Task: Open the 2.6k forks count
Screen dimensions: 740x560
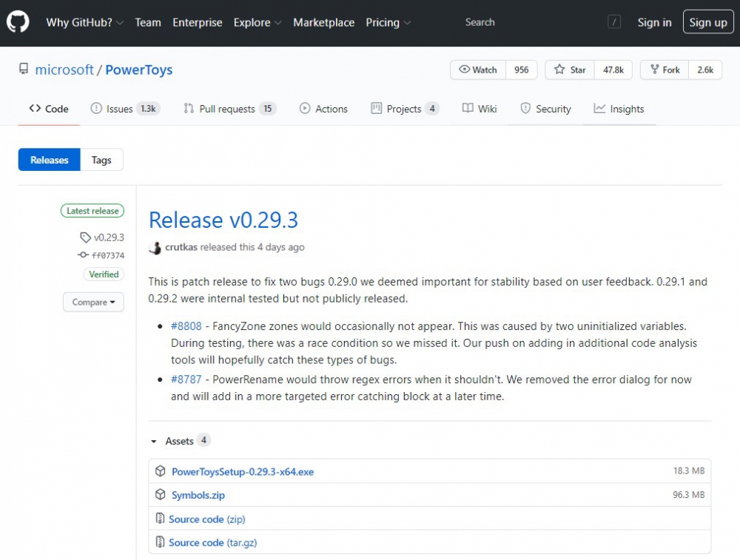Action: [705, 70]
